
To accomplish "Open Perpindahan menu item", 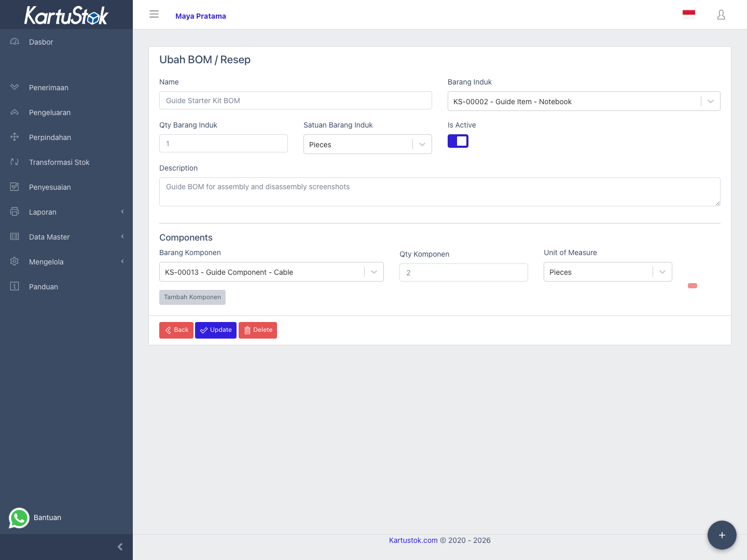I will [x=66, y=137].
